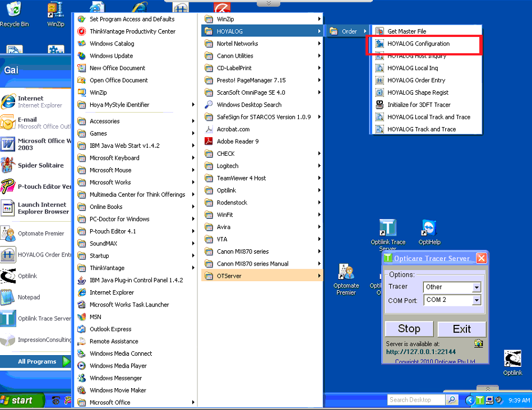The image size is (532, 410).
Task: Click the ThinkVantage Productivity Center icon
Action: point(81,31)
